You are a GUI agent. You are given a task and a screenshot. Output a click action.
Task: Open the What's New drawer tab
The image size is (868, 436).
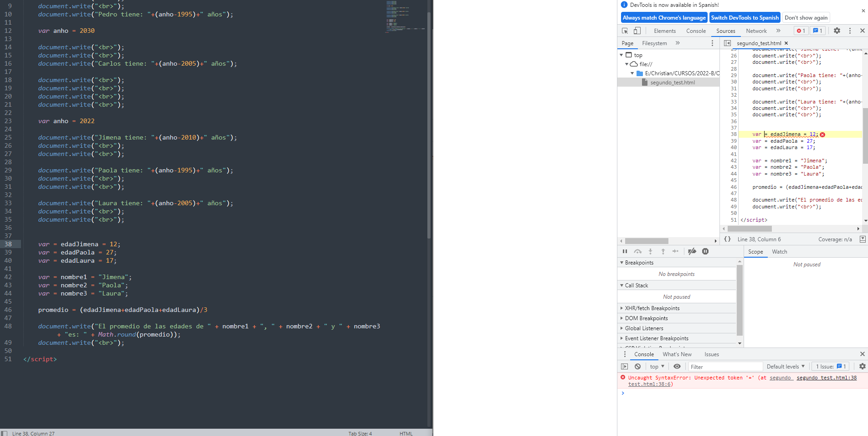point(677,354)
